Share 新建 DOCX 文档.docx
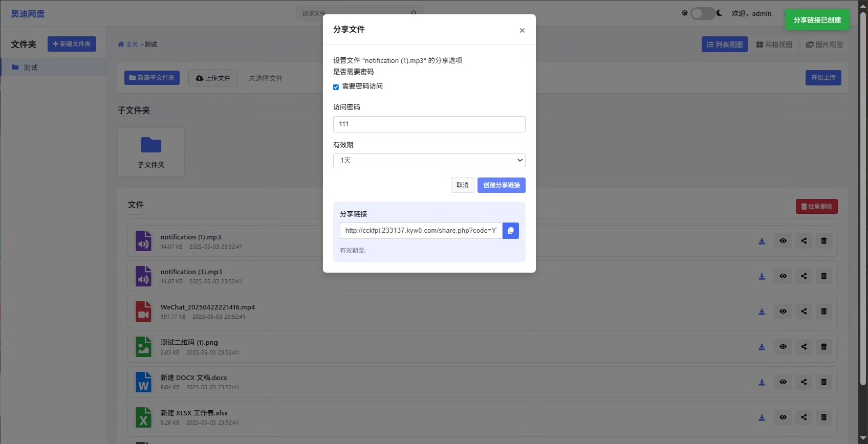868x444 pixels. click(804, 382)
